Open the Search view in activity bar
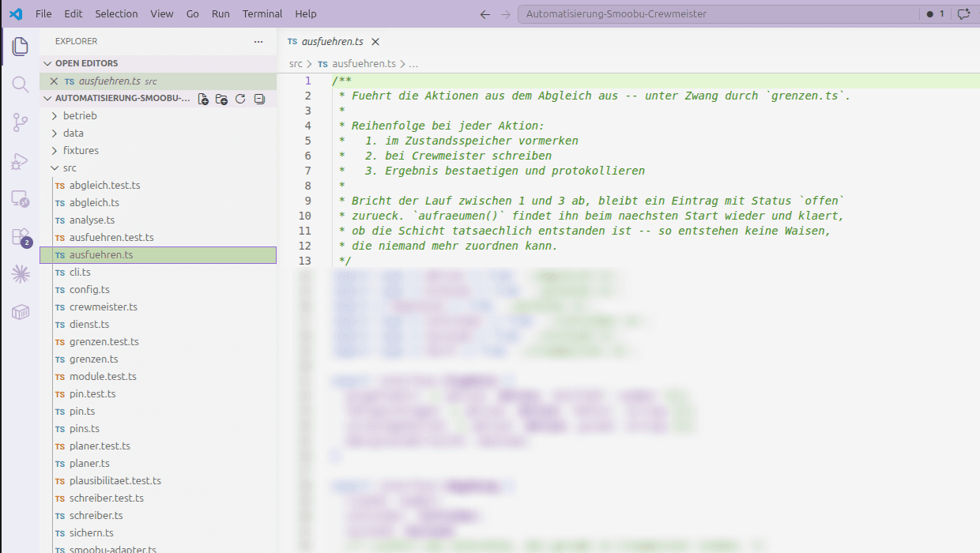This screenshot has height=553, width=980. [x=20, y=85]
